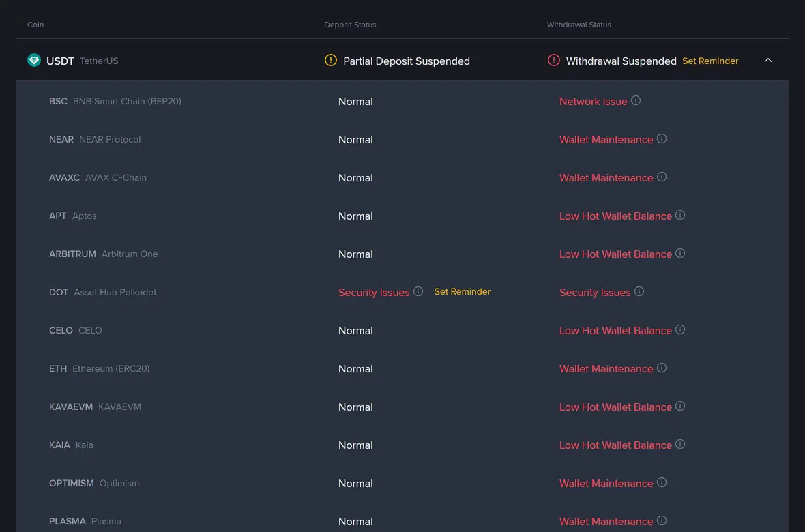Viewport: 805px width, 532px height.
Task: Open info icon for KAVAEVM Low Hot Wallet Balance
Action: pos(680,407)
